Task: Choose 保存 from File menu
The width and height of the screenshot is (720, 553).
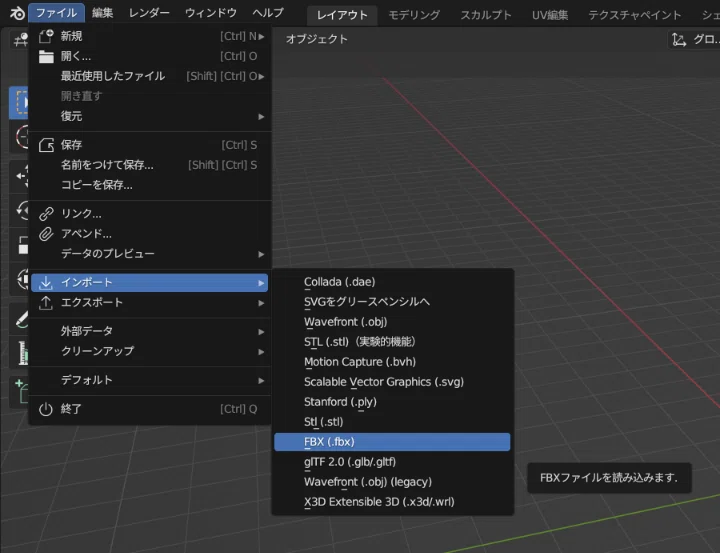Action: 150,145
